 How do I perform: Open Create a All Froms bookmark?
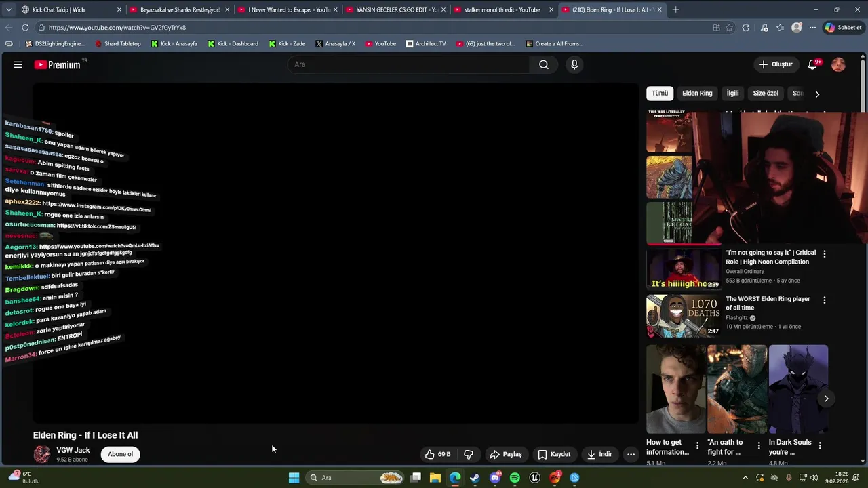554,44
